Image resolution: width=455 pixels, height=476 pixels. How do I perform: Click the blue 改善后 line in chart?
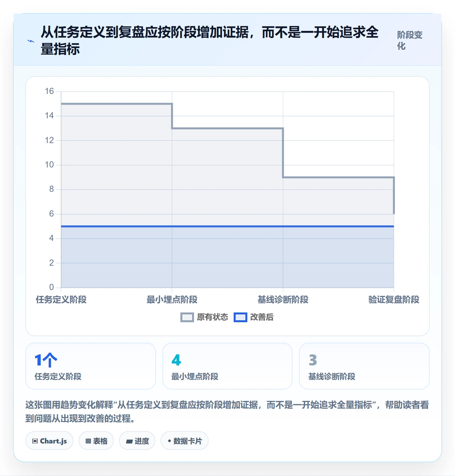(227, 226)
